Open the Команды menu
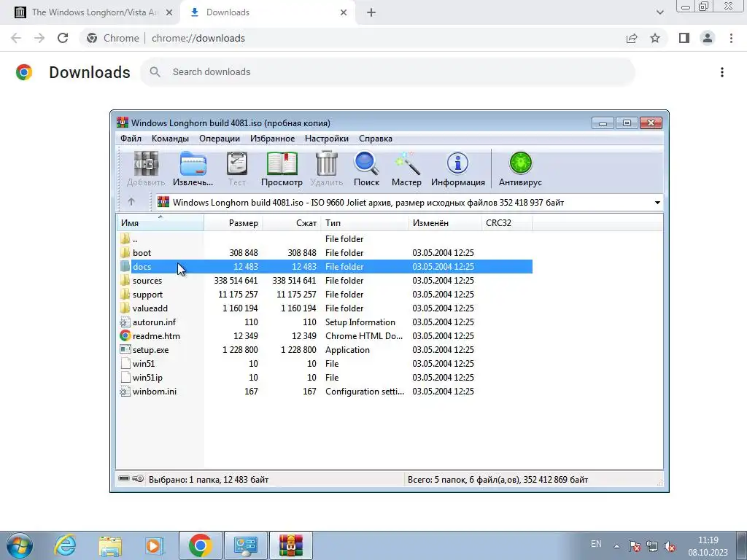This screenshot has width=747, height=560. click(170, 139)
